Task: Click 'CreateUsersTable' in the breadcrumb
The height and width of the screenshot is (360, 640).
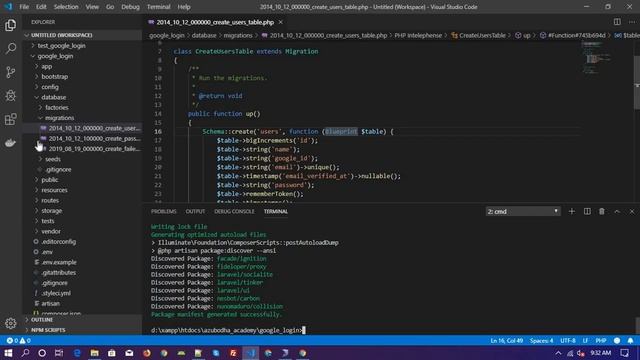Action: tap(482, 36)
